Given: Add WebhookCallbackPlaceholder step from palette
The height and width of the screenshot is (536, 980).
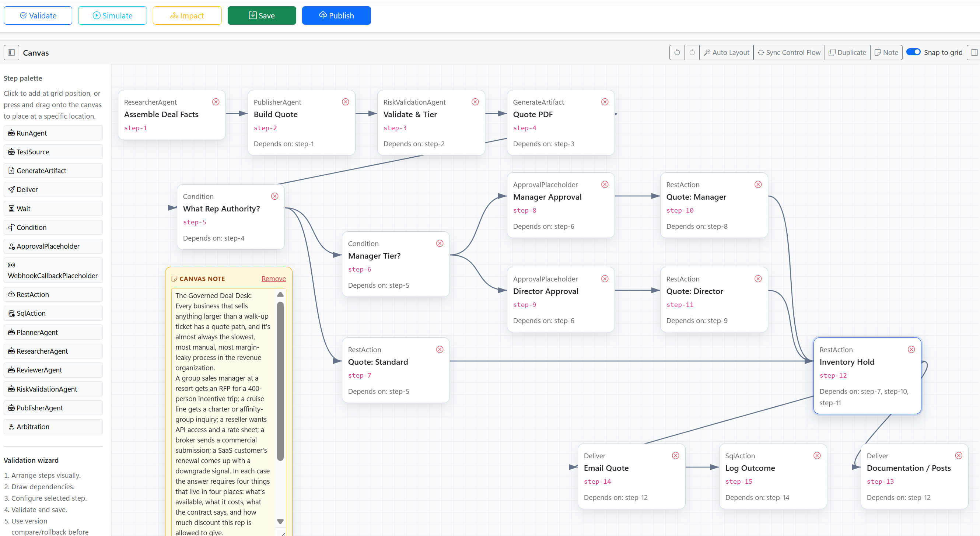Looking at the screenshot, I should [53, 270].
